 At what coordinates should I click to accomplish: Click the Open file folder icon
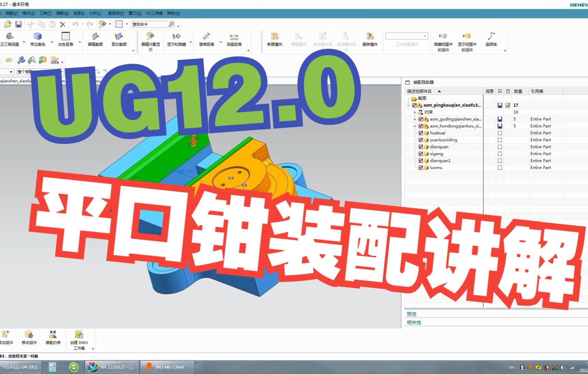[x=7, y=24]
